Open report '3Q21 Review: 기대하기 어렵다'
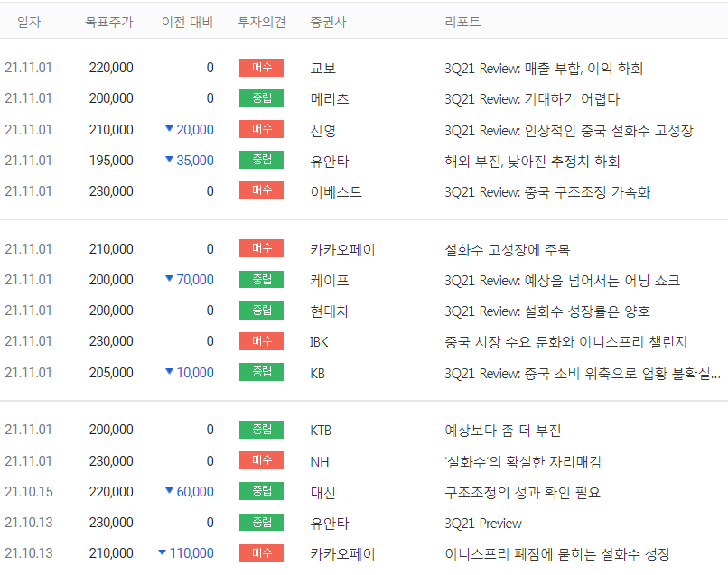The image size is (728, 575). [532, 99]
